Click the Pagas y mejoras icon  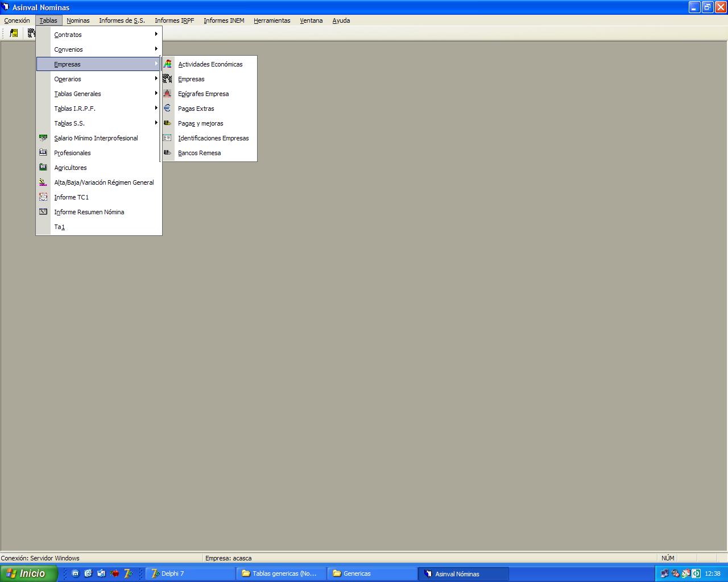click(167, 123)
